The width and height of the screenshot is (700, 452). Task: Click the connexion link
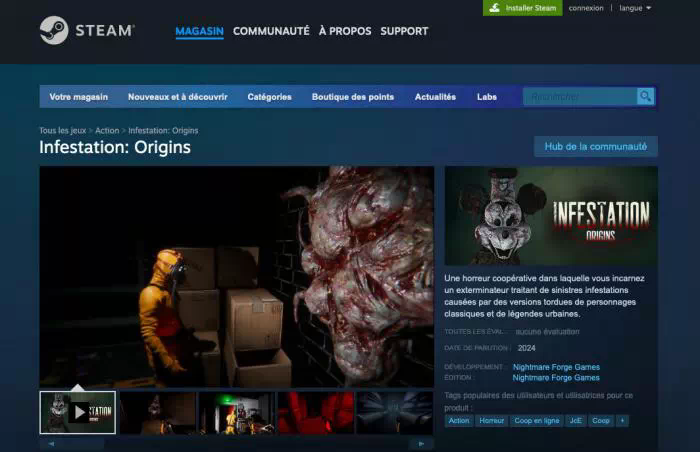click(x=586, y=8)
